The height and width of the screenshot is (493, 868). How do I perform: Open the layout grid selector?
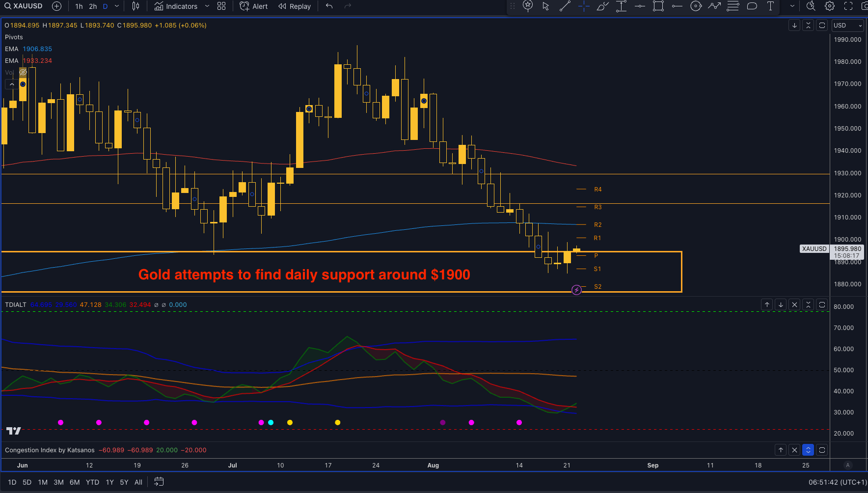point(221,6)
